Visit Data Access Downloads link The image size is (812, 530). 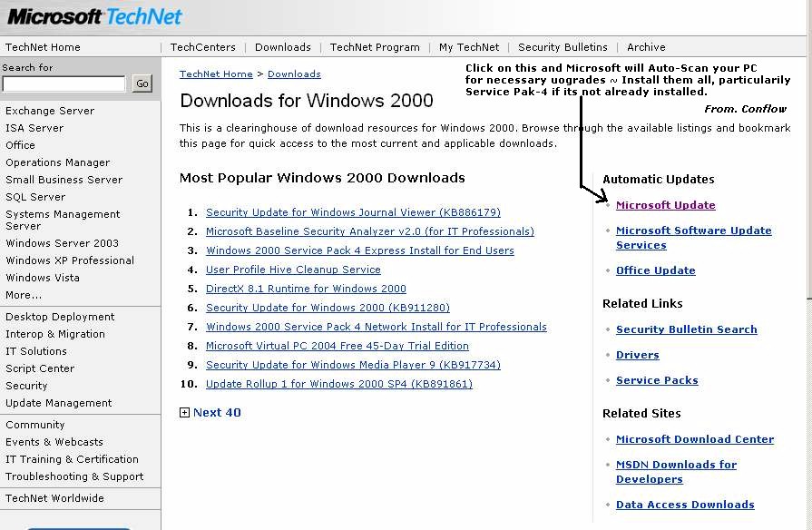pyautogui.click(x=685, y=505)
